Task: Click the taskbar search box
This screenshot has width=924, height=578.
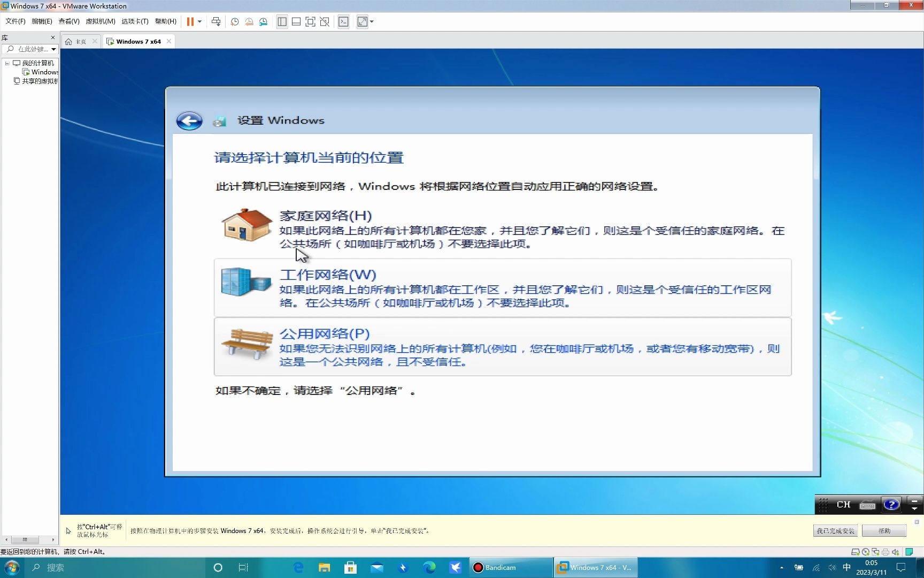Action: pos(115,568)
